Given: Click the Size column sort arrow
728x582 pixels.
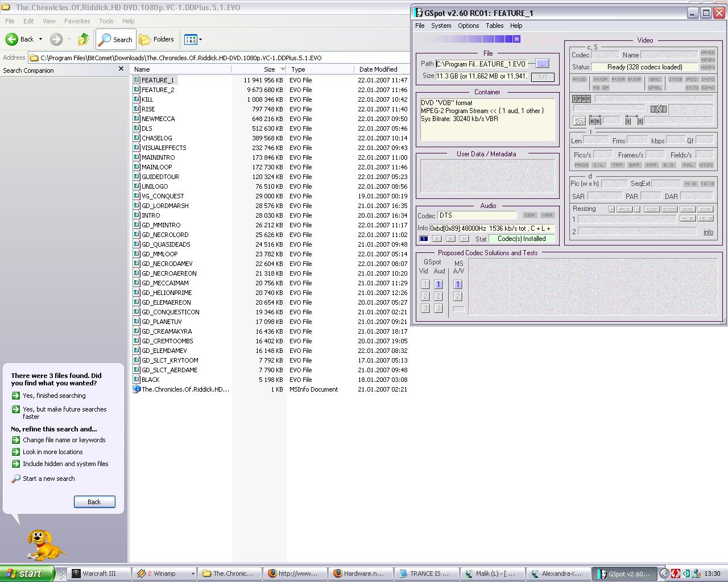Looking at the screenshot, I should (283, 69).
